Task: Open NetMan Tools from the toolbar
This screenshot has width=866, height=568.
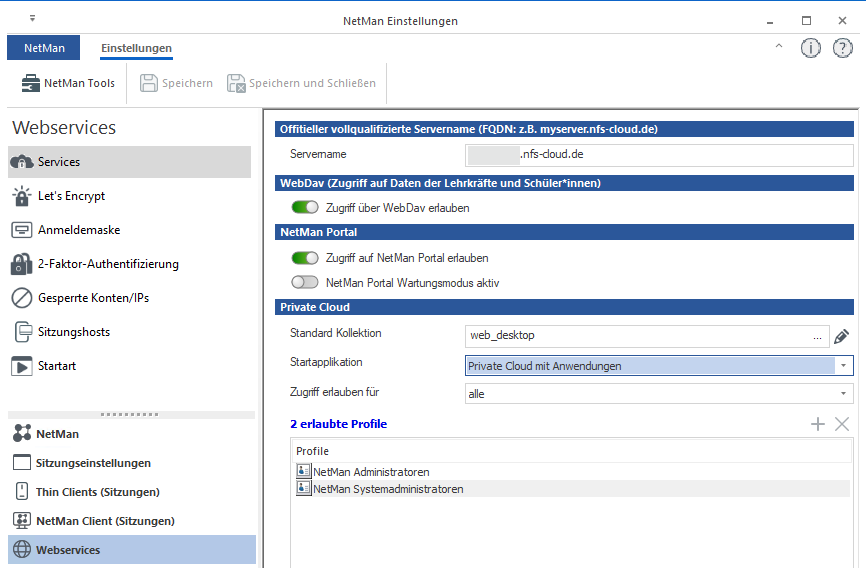Action: click(x=68, y=83)
